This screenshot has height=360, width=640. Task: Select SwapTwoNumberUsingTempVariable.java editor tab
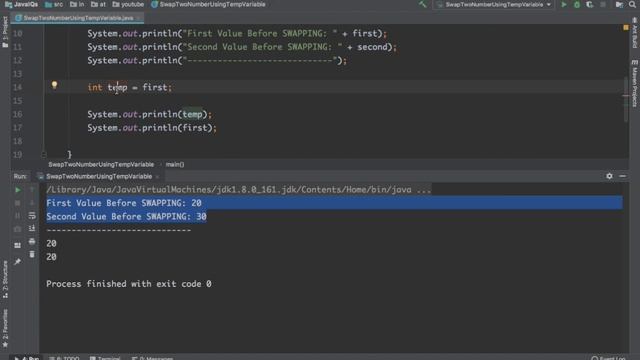tap(78, 18)
